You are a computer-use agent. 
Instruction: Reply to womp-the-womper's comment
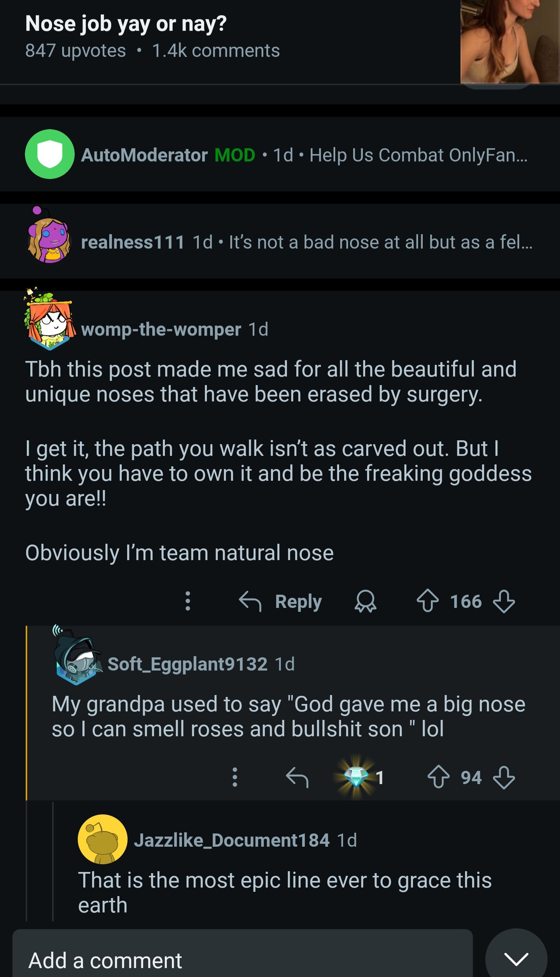pos(281,601)
